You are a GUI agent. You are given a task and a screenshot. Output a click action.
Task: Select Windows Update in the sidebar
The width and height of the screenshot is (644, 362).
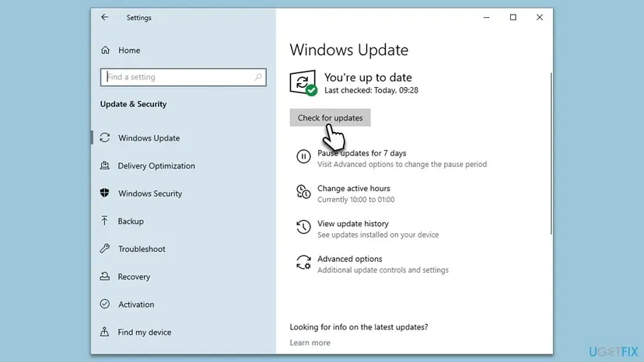pos(149,138)
